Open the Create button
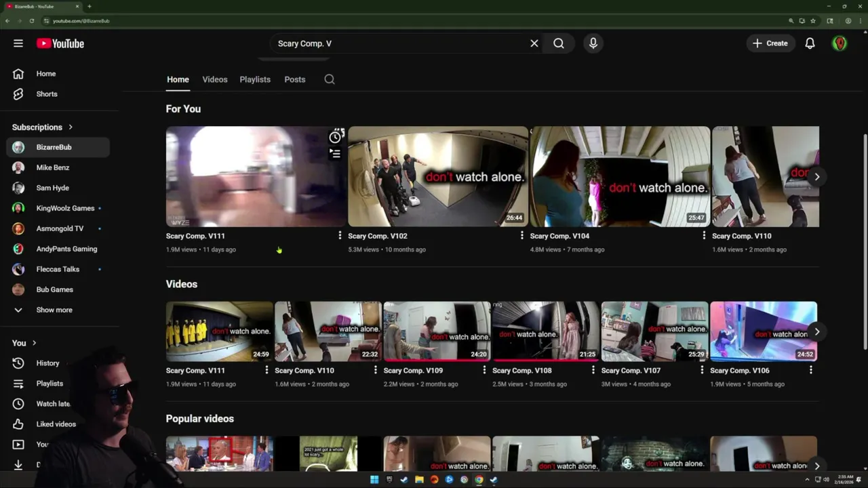 click(x=770, y=43)
